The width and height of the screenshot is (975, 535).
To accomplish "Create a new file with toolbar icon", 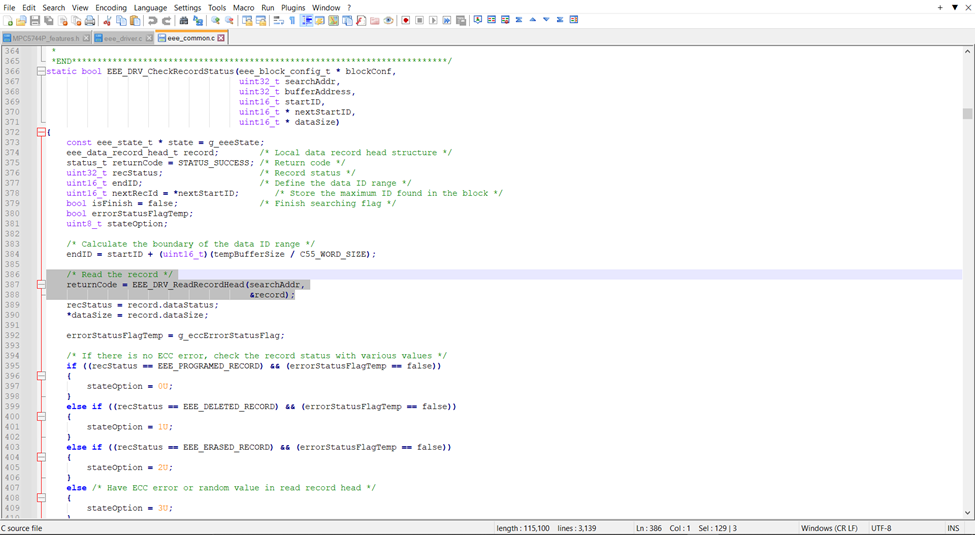I will click(7, 21).
